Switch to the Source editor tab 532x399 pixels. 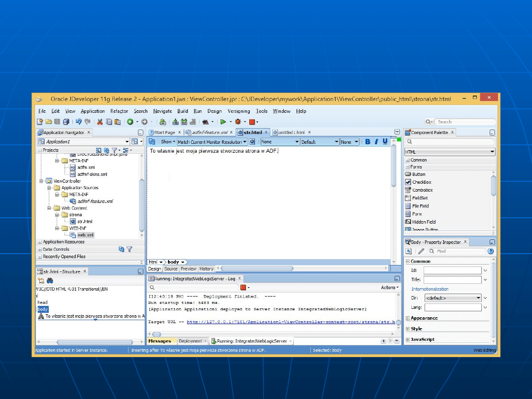pos(171,269)
